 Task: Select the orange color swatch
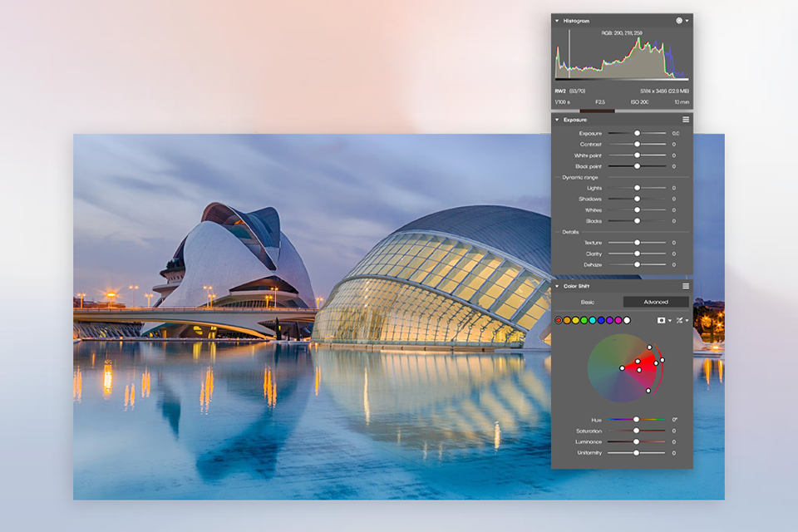click(x=567, y=320)
